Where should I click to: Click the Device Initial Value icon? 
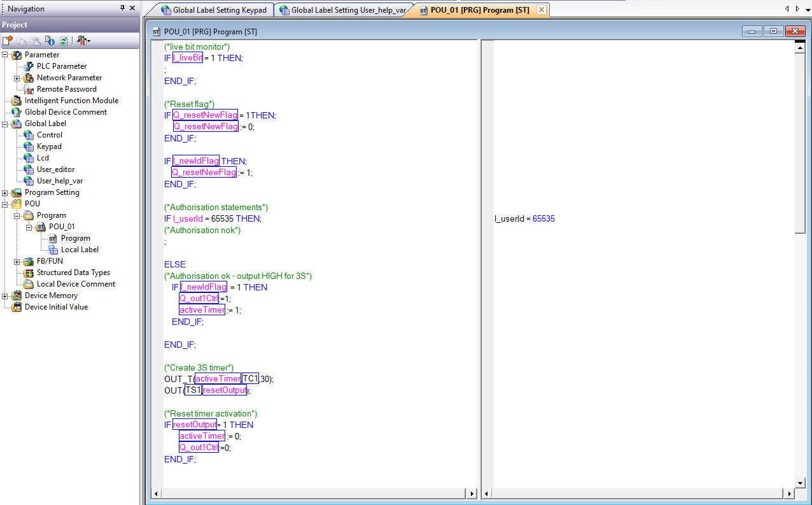point(17,307)
